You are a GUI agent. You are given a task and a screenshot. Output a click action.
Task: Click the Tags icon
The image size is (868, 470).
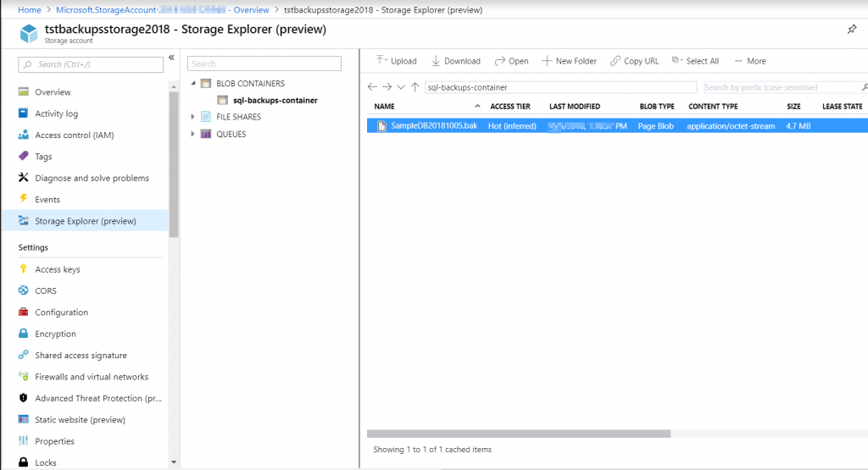(23, 156)
